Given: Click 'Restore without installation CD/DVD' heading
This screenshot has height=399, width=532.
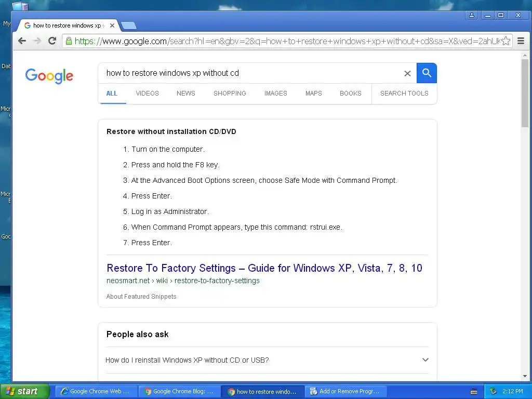Looking at the screenshot, I should (171, 131).
